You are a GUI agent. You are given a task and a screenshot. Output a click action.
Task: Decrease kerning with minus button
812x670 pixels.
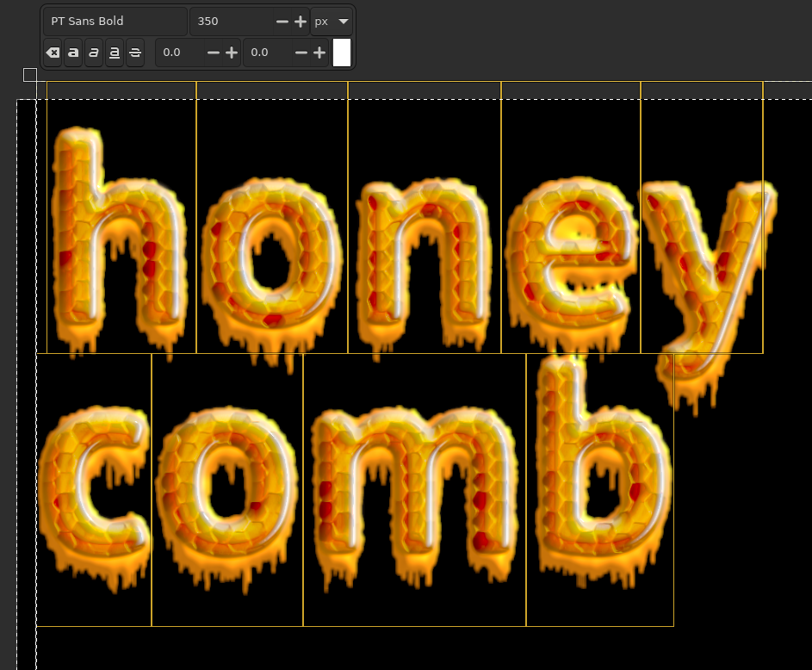pyautogui.click(x=301, y=53)
